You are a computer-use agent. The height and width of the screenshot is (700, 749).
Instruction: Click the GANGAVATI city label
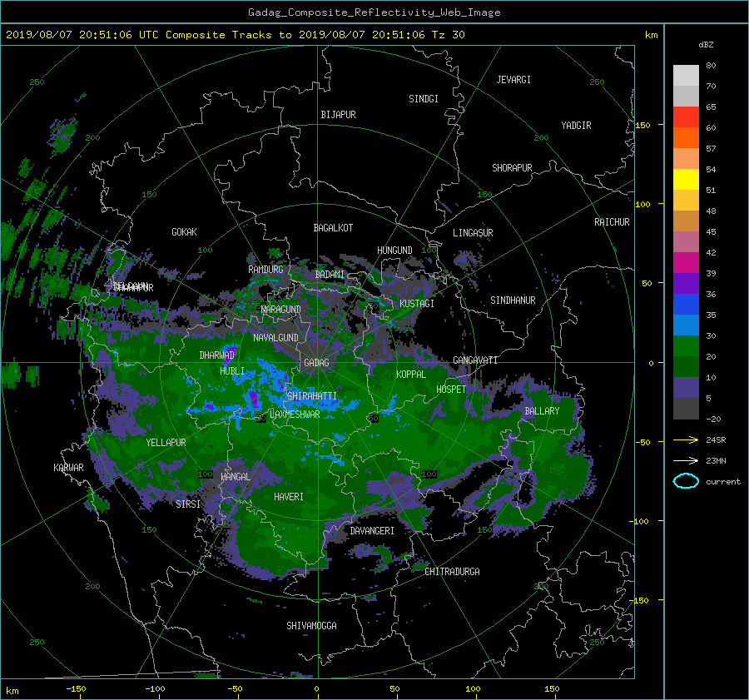[x=475, y=360]
